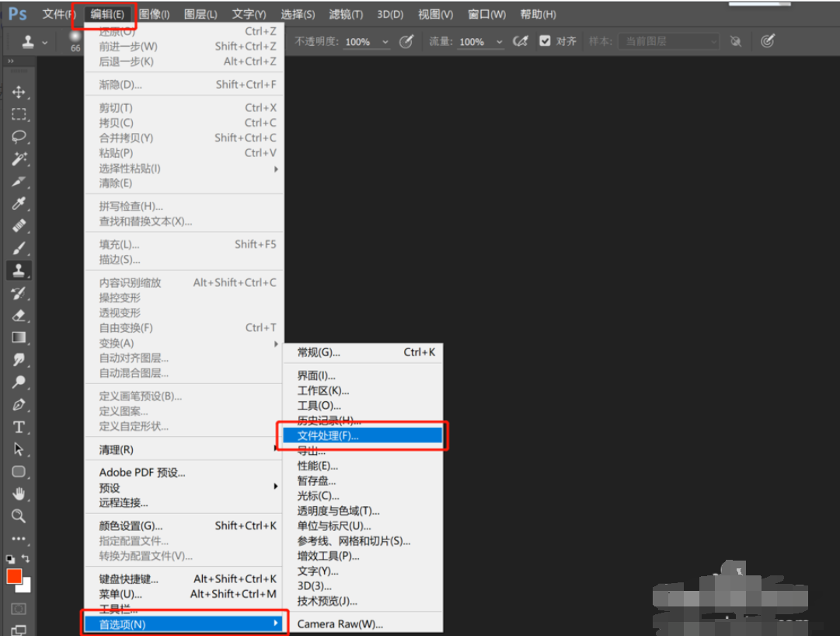This screenshot has width=840, height=636.
Task: Activate the Eraser tool
Action: 19,316
